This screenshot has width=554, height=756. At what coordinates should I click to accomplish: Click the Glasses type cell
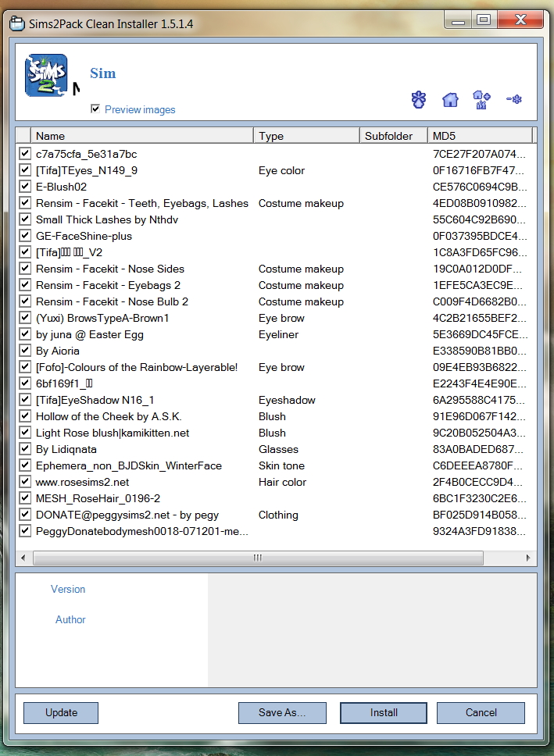(278, 449)
